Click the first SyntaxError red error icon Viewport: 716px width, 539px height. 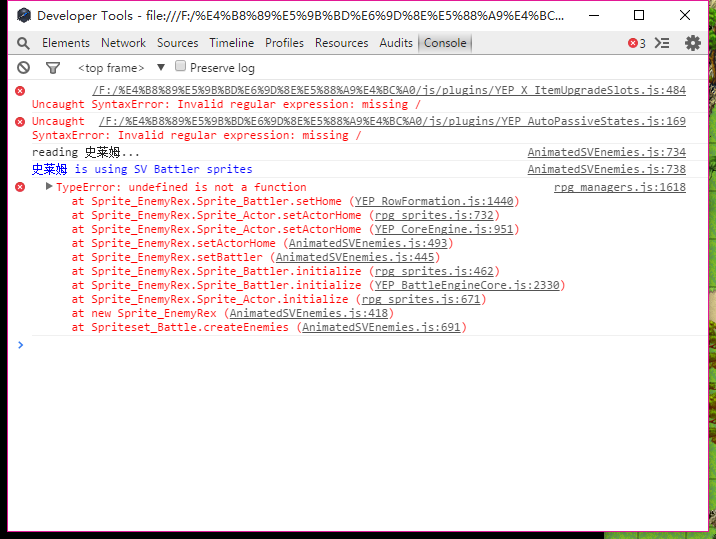20,91
